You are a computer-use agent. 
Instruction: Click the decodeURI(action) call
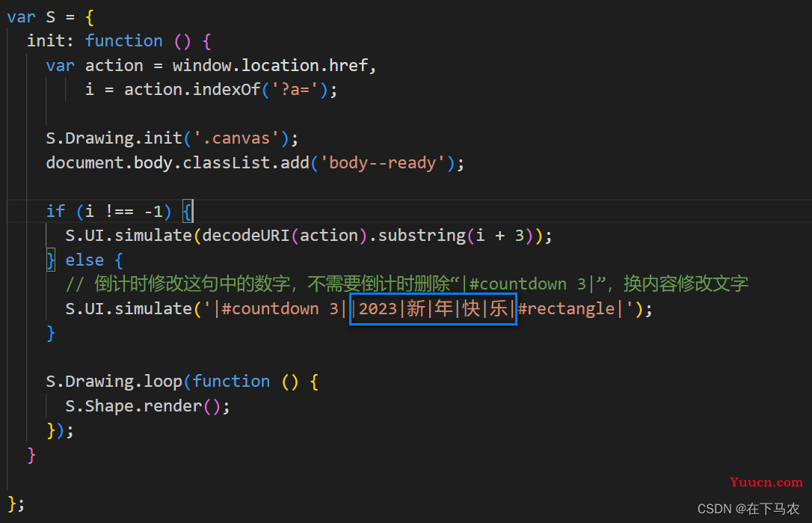tap(284, 236)
